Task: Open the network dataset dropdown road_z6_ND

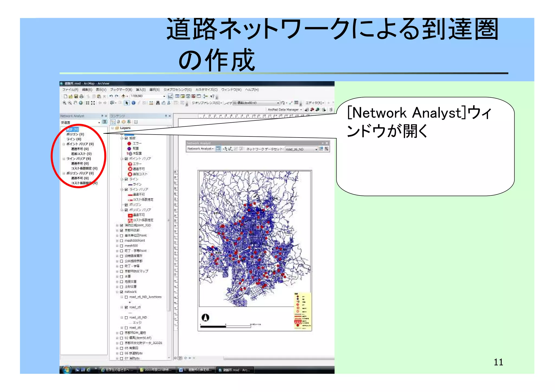Action: pos(316,149)
